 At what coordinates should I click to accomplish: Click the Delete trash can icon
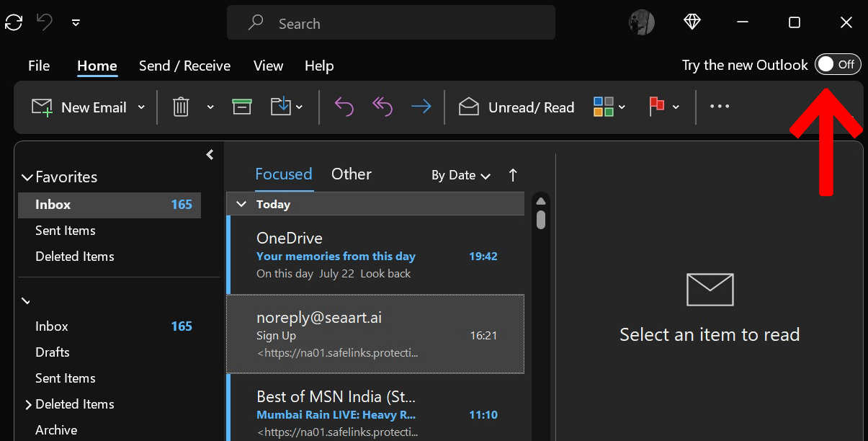[181, 107]
